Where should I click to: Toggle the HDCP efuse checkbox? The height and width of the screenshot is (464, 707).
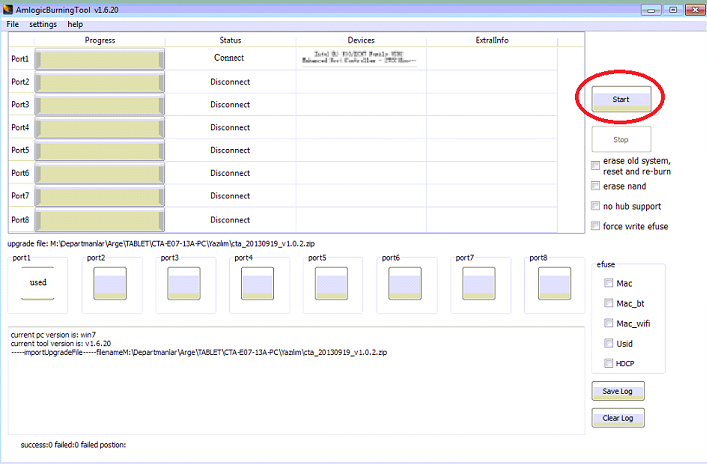[x=609, y=363]
